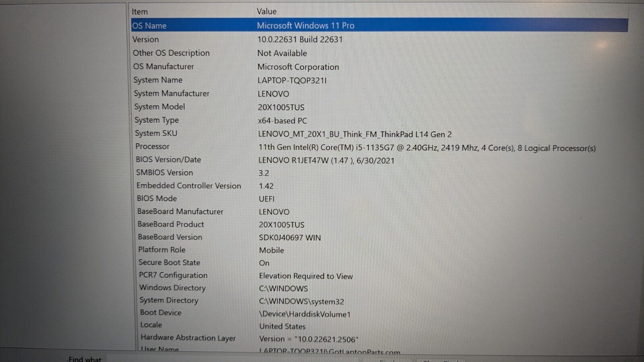Click the Value column header

[x=266, y=12]
